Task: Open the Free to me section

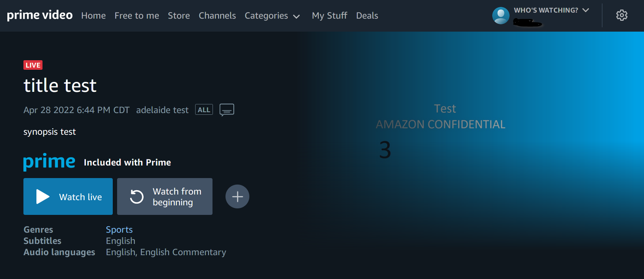Action: [137, 16]
